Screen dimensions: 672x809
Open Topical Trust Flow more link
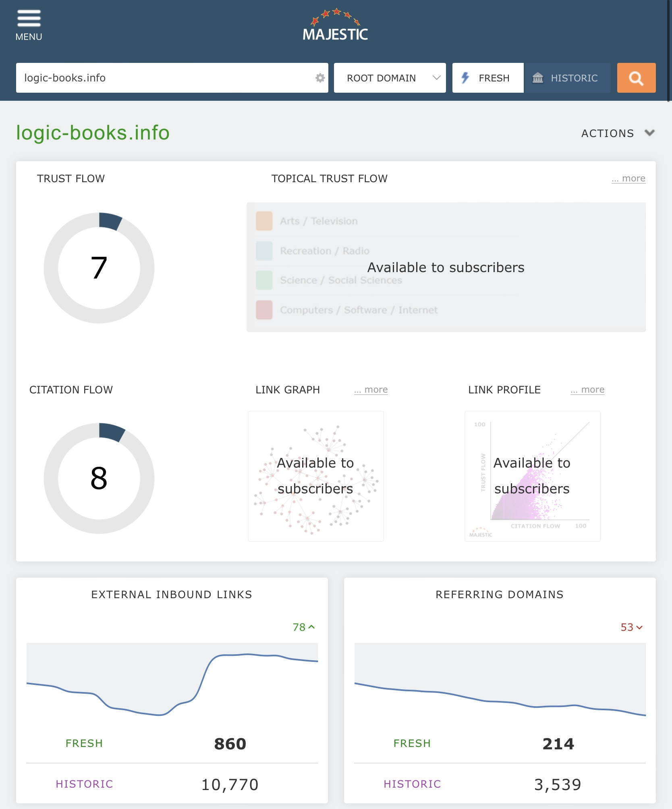pos(628,179)
